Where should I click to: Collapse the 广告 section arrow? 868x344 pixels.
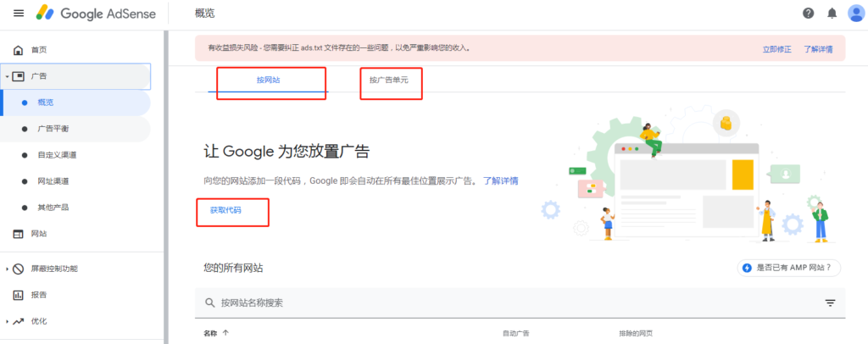pyautogui.click(x=7, y=76)
